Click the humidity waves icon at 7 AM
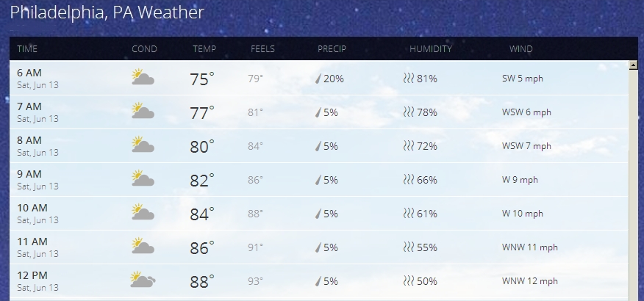Viewport: 644px width, 301px height. [409, 112]
